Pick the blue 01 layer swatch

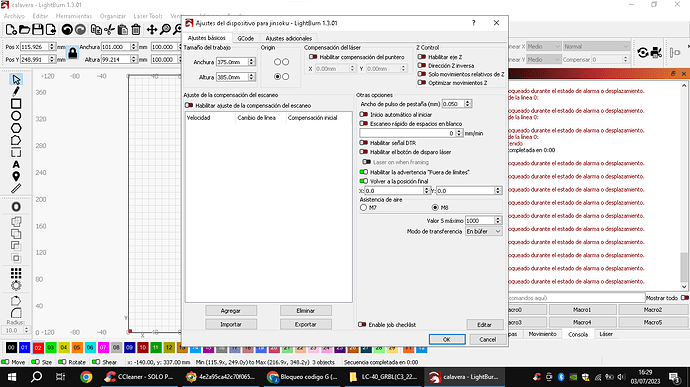click(x=24, y=347)
